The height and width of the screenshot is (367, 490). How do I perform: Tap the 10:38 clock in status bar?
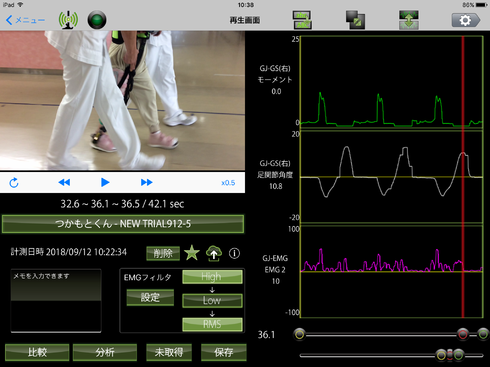246,5
